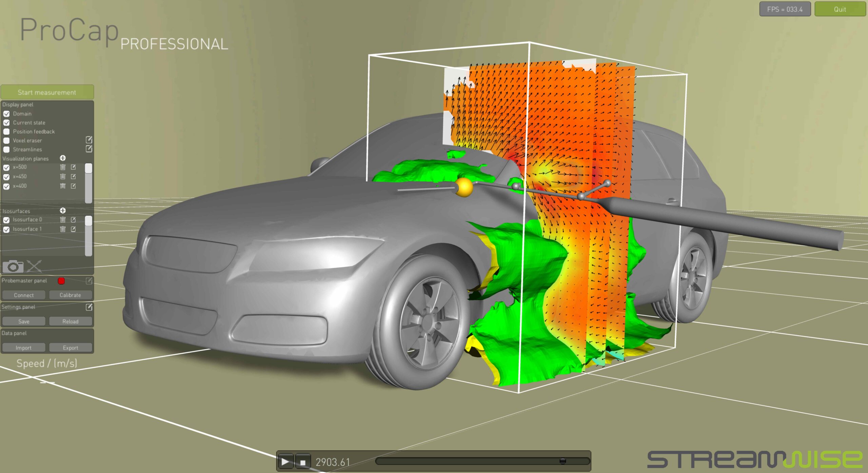Delete the x=500 visualization plane
Image resolution: width=868 pixels, height=473 pixels.
pyautogui.click(x=63, y=167)
